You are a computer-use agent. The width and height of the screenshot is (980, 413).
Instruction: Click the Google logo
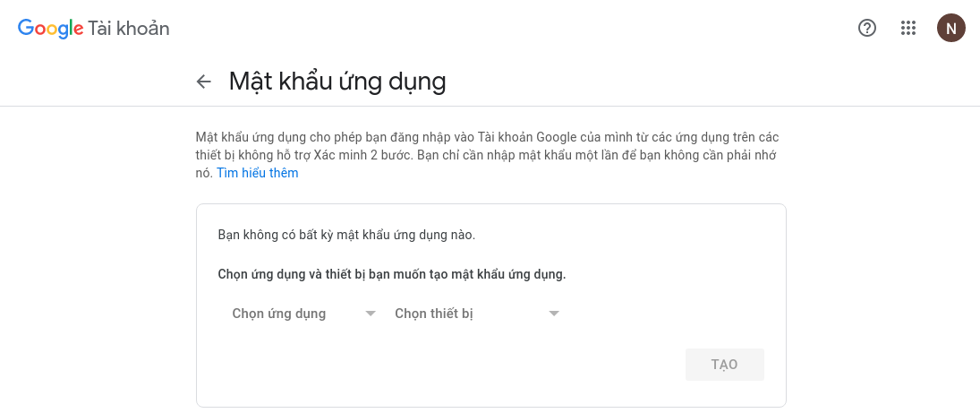pyautogui.click(x=51, y=29)
